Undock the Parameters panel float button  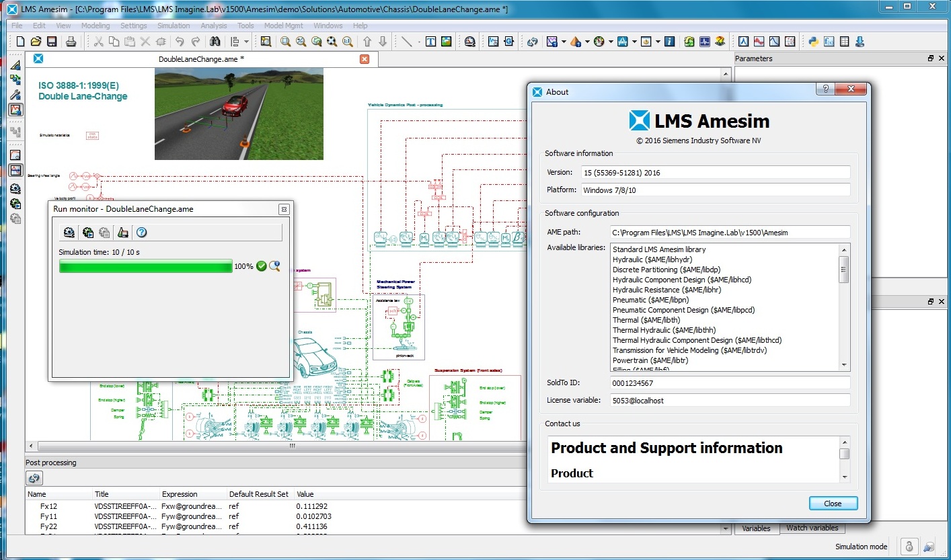[x=931, y=58]
